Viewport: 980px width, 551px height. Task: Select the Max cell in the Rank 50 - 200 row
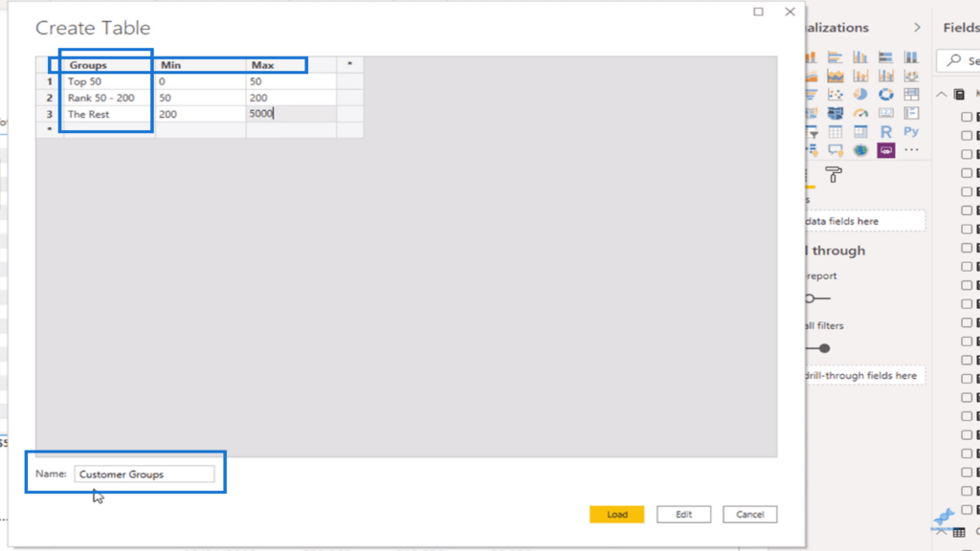click(x=291, y=98)
